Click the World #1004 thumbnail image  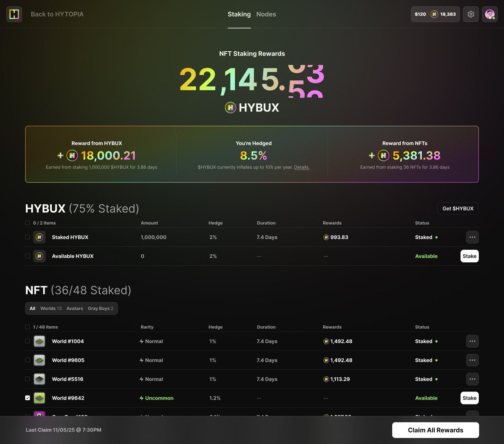click(39, 341)
